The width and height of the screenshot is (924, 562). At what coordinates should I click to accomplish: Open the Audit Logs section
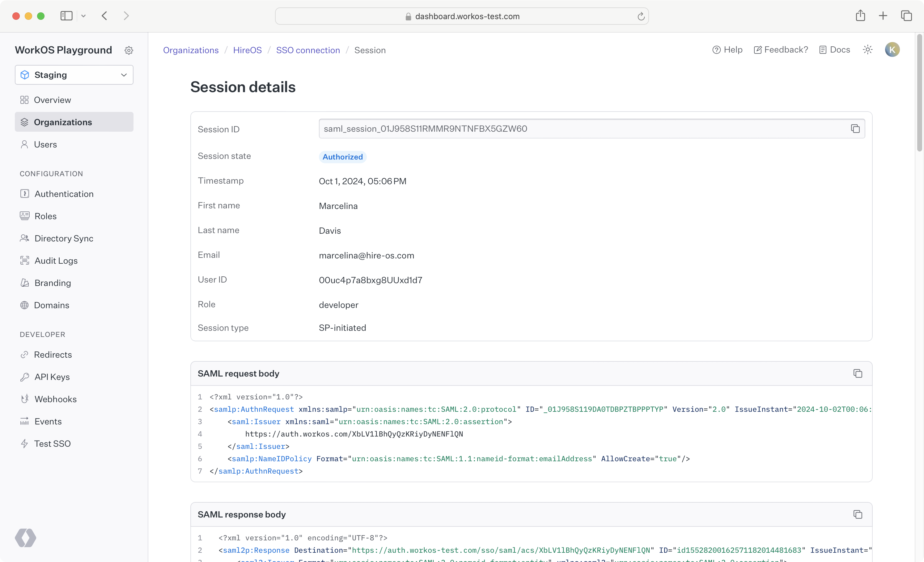[56, 260]
